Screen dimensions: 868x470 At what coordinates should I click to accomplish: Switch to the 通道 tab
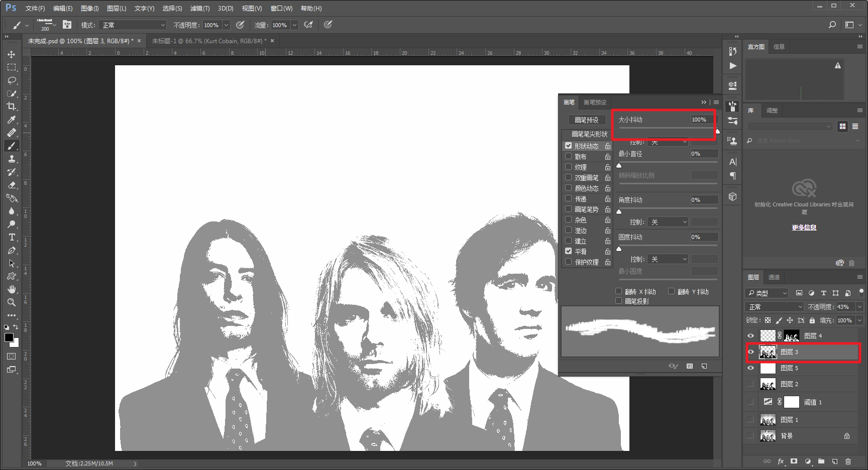(774, 277)
